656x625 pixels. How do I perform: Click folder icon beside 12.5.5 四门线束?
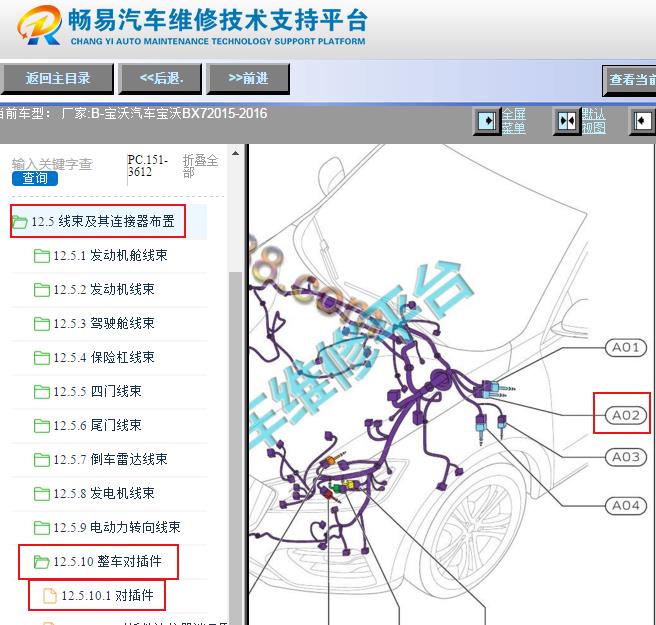pos(41,392)
